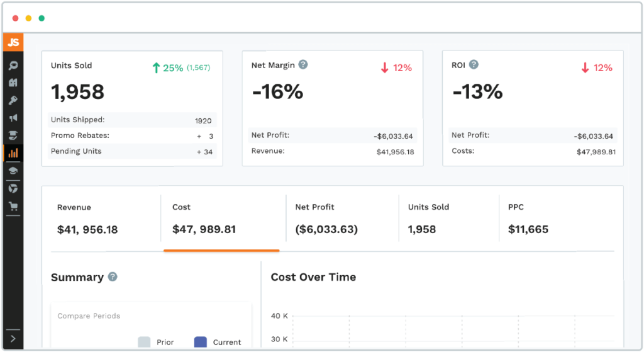Open the help icon beside Summary

113,276
